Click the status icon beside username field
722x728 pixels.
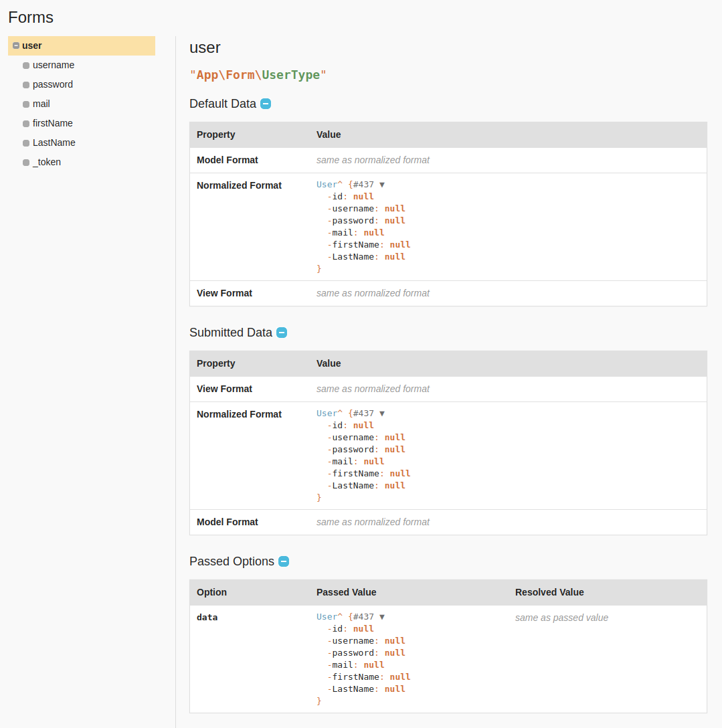(x=25, y=65)
